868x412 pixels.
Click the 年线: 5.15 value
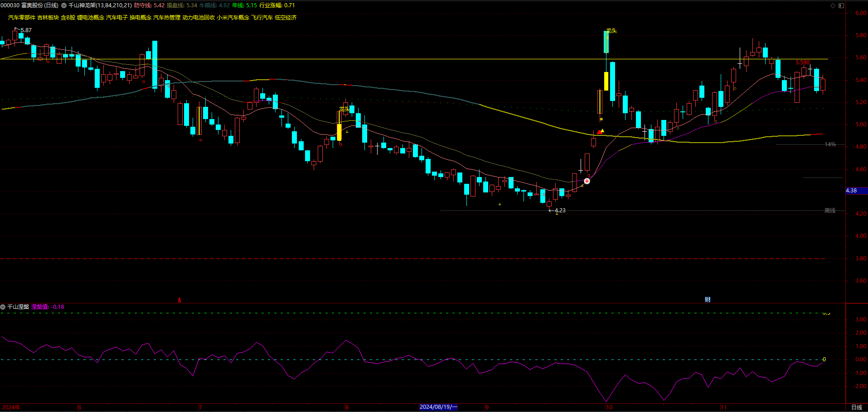244,5
